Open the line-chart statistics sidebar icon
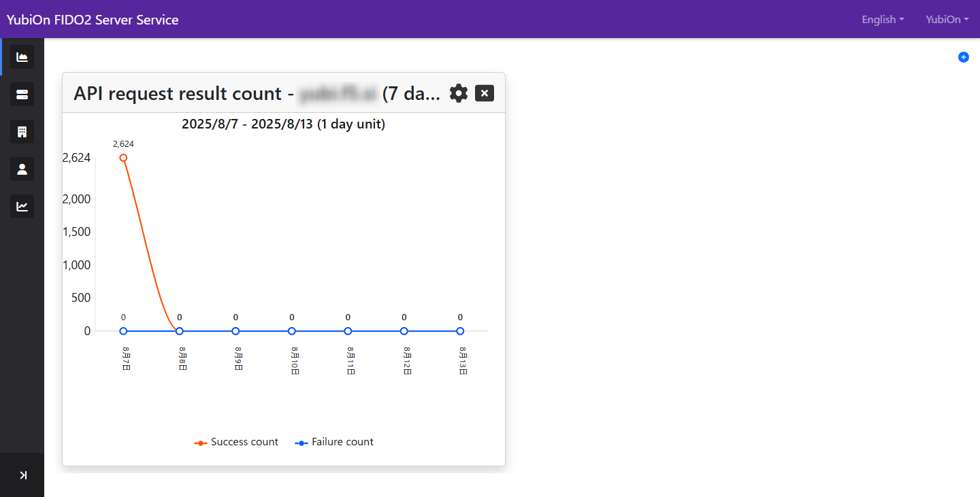Viewport: 980px width, 497px height. [22, 207]
